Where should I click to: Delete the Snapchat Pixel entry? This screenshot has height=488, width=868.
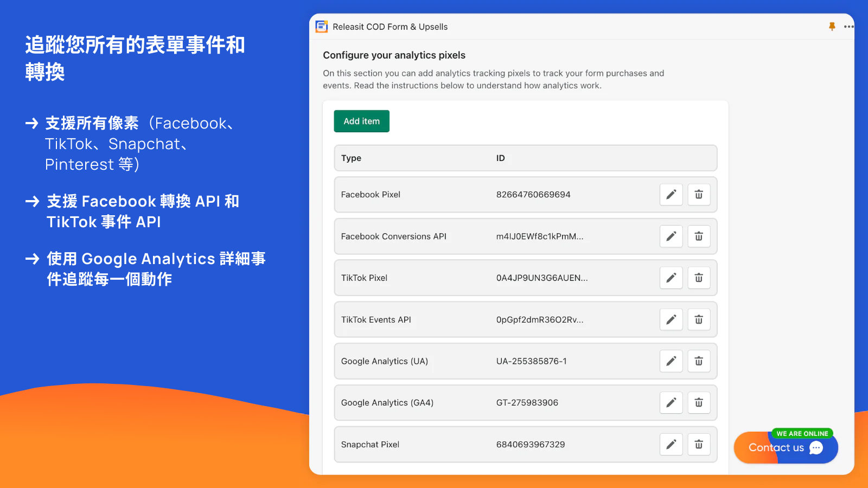(699, 445)
